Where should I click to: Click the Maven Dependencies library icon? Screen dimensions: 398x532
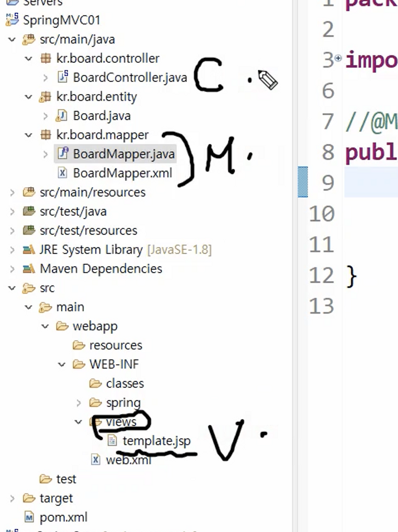pos(29,269)
